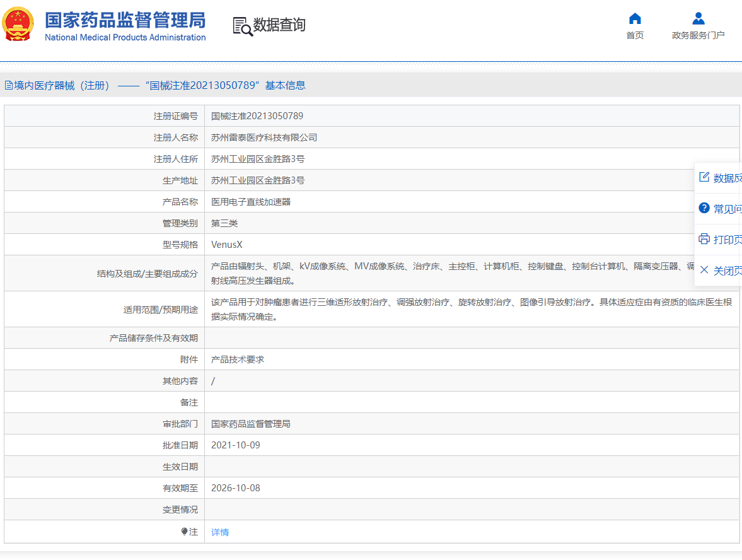The image size is (742, 560).
Task: Click the print page printer icon
Action: (704, 238)
